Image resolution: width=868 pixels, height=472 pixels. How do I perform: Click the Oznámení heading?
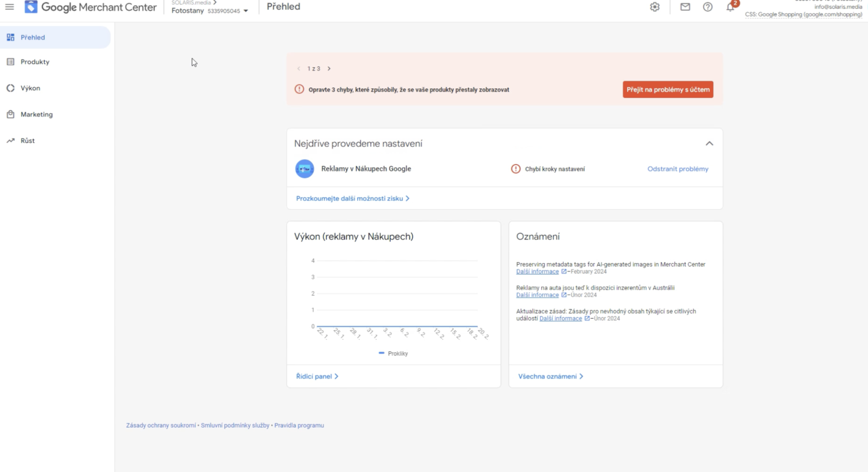coord(538,236)
